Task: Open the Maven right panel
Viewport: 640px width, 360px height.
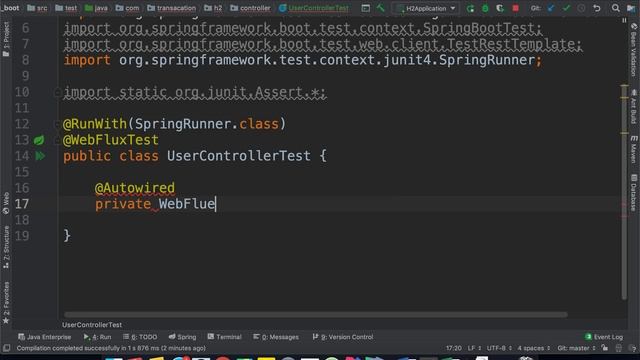Action: pyautogui.click(x=633, y=149)
